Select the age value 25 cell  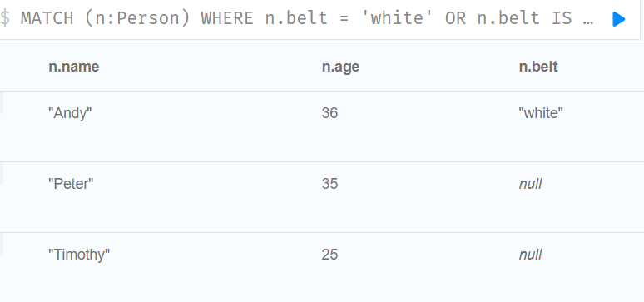329,255
